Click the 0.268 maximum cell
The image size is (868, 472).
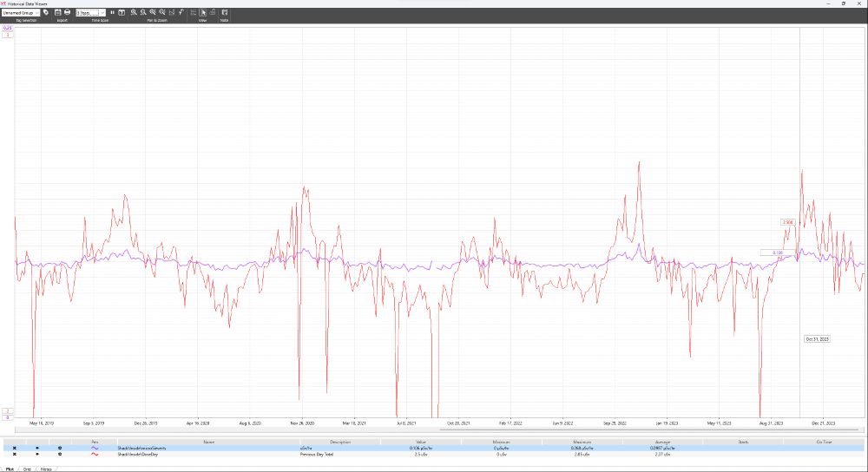click(x=582, y=449)
